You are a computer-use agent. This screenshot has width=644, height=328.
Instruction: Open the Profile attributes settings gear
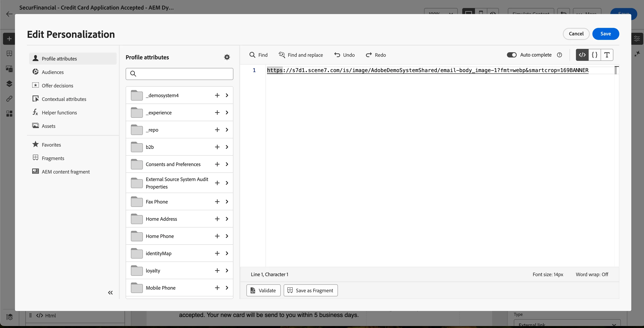[227, 57]
